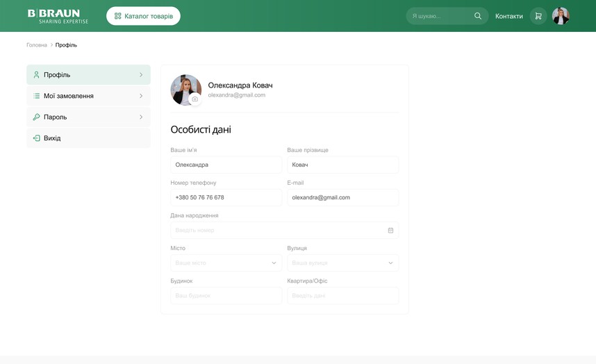Open the shopping cart icon
This screenshot has height=364, width=596.
pos(538,16)
